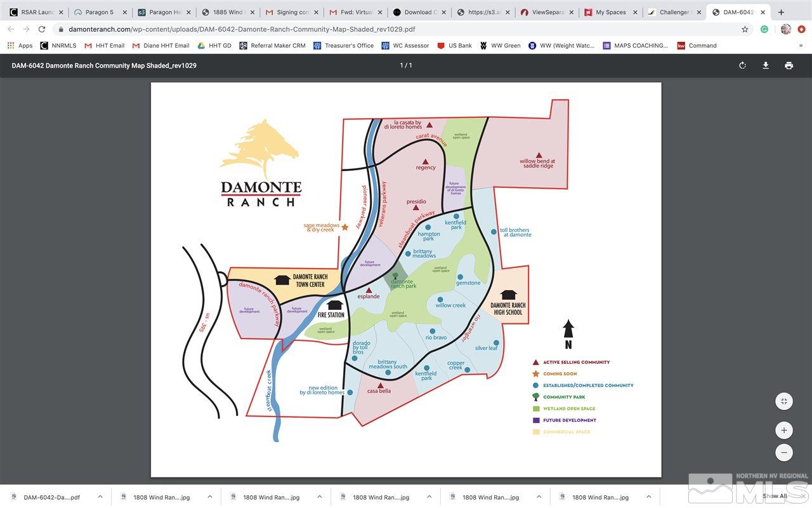Click the "willow bend at saddle ridge" label
The image size is (812, 508).
tap(537, 164)
